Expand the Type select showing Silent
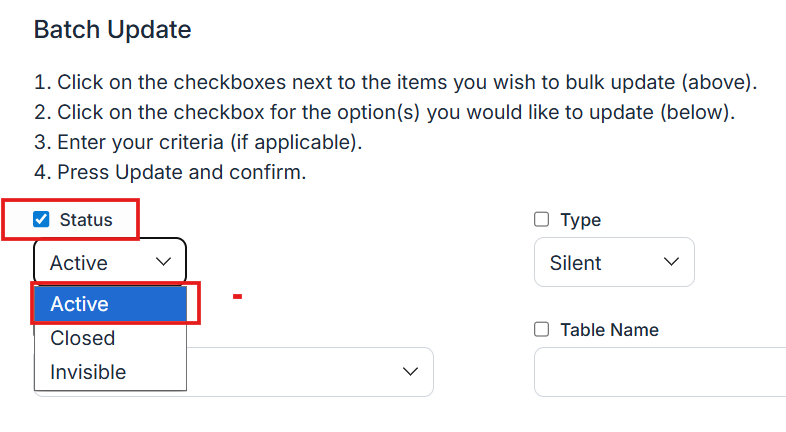 pos(613,262)
